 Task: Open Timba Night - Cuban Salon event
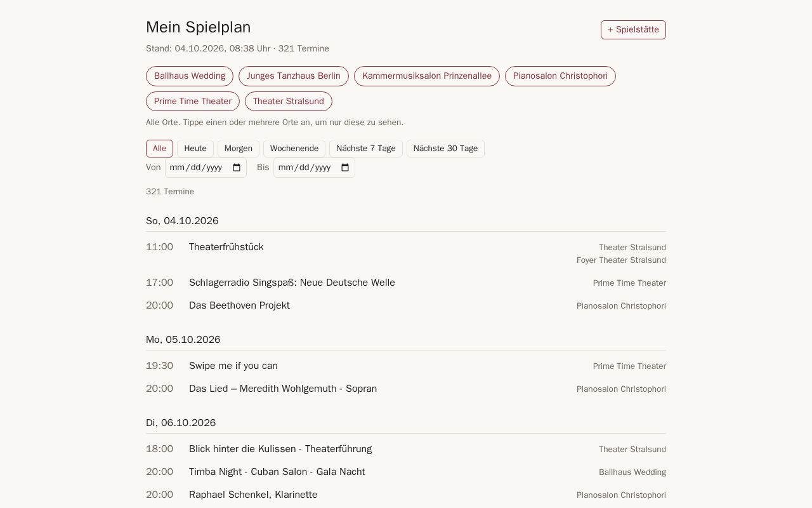[x=277, y=472]
